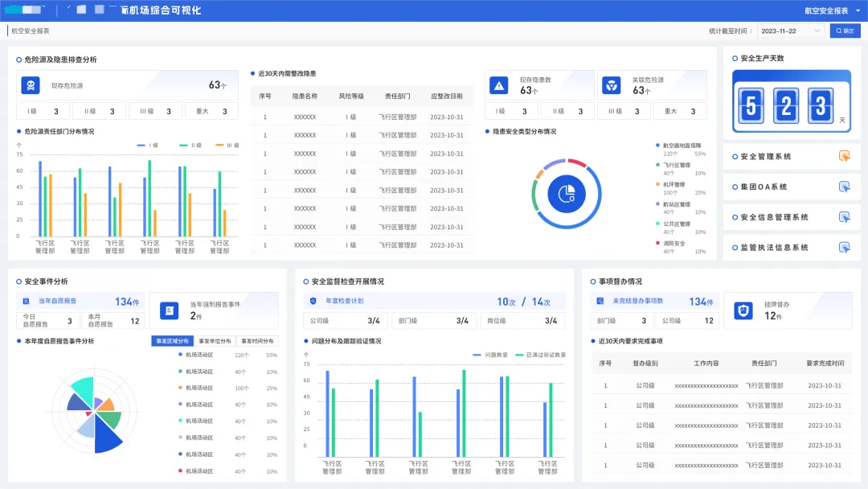Switch to the 事发单位分布 tab
Screen dimensions: 868x489
click(x=215, y=341)
